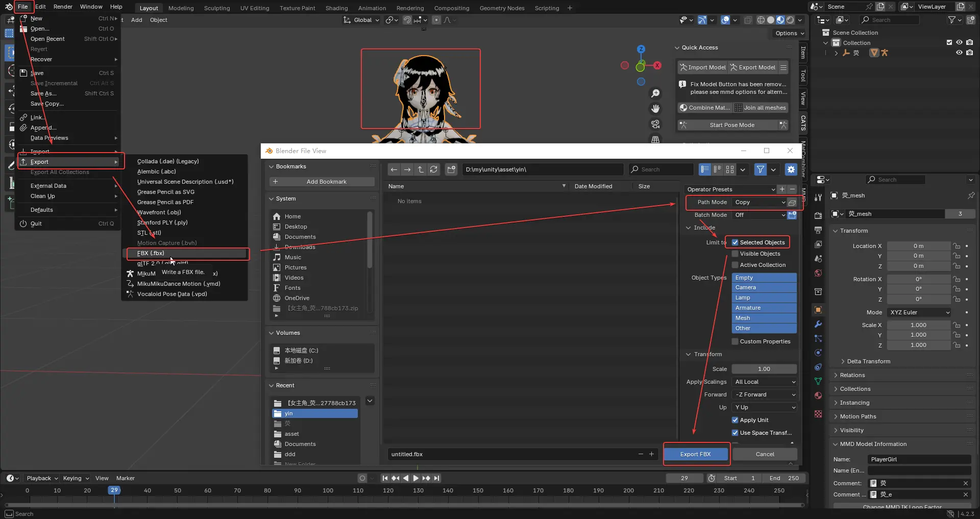
Task: Remove operator preset minus button
Action: [x=792, y=189]
